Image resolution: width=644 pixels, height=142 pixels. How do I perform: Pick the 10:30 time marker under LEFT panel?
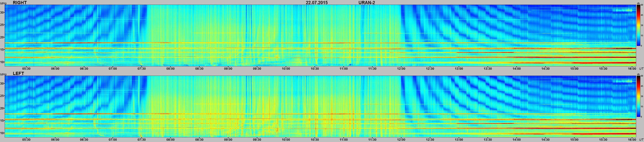coord(315,139)
